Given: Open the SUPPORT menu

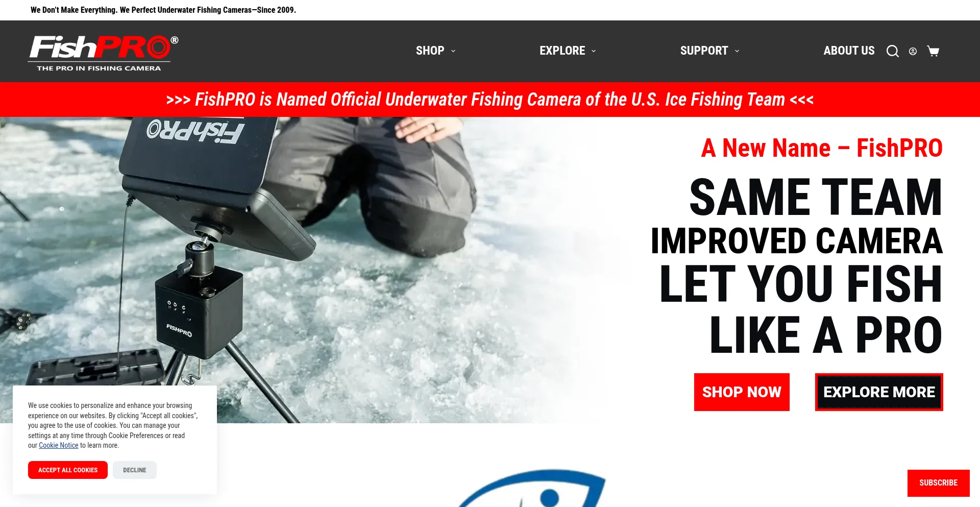Looking at the screenshot, I should coord(704,51).
